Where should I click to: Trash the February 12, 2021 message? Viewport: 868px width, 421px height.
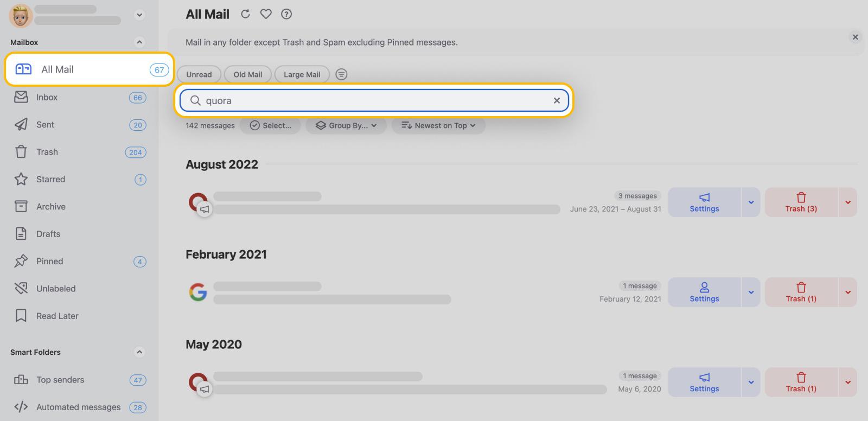tap(801, 292)
